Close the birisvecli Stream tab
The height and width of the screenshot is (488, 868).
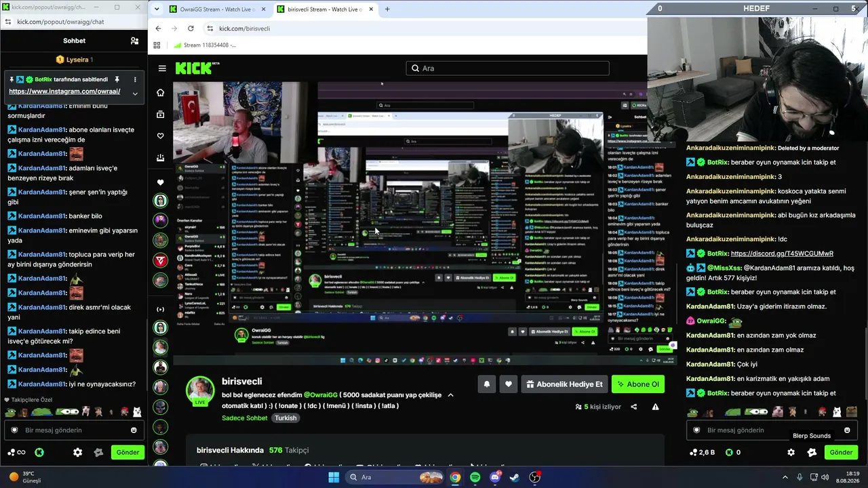[x=371, y=9]
